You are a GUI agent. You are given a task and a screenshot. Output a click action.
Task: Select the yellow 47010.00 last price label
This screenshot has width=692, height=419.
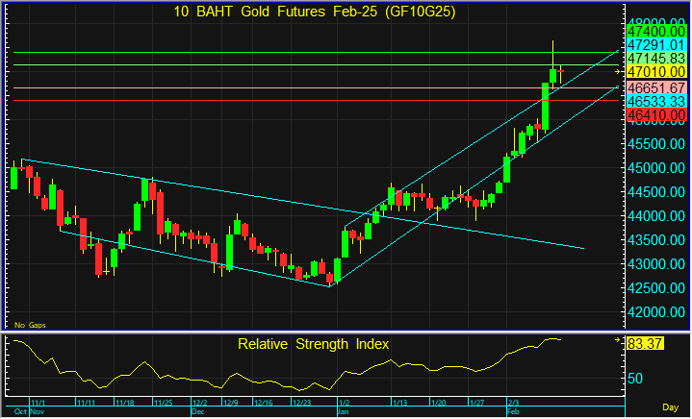coord(655,73)
